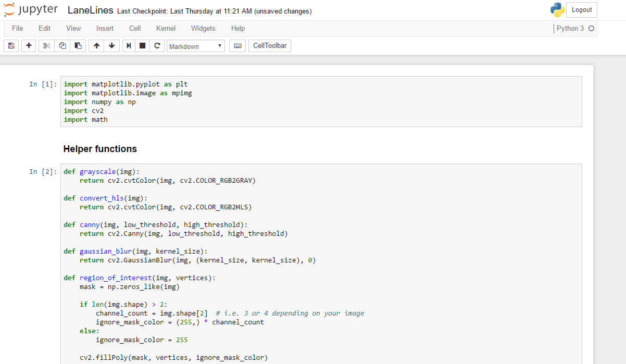
Task: Open the Insert menu
Action: point(105,28)
